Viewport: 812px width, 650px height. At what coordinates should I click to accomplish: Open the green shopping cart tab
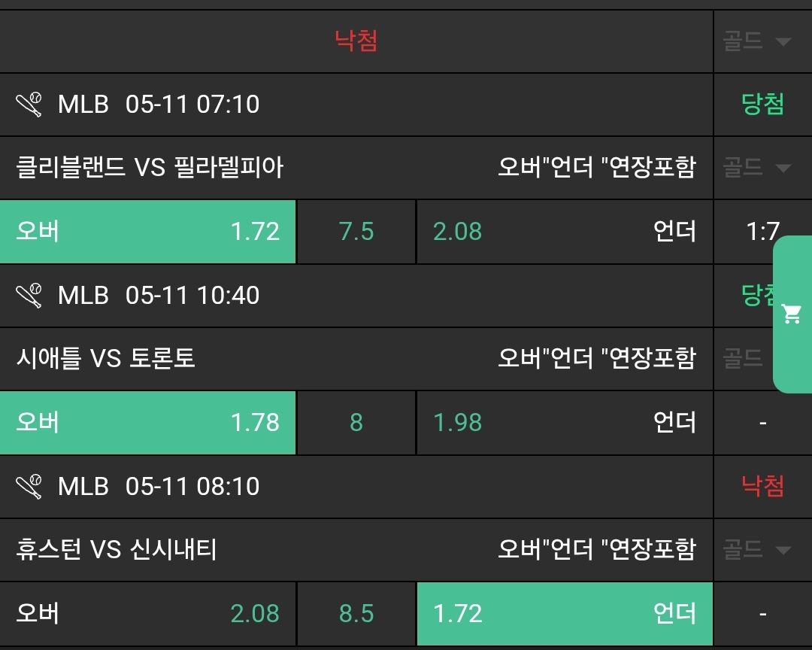click(792, 314)
